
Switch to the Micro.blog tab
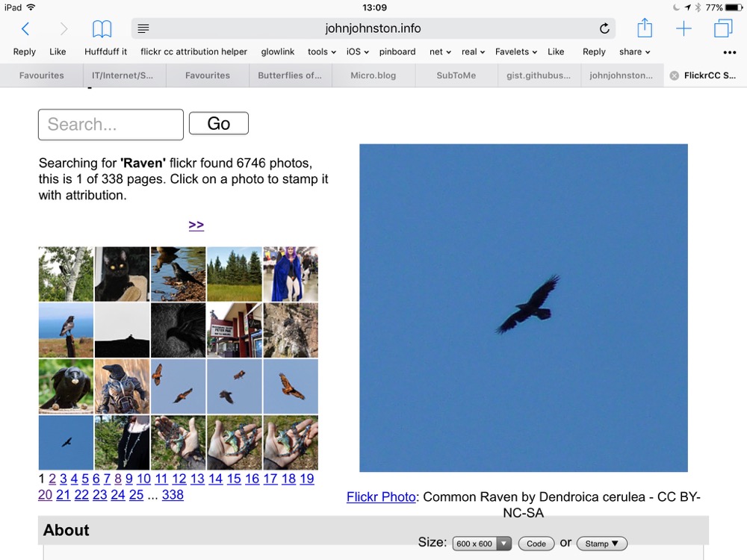(x=373, y=75)
